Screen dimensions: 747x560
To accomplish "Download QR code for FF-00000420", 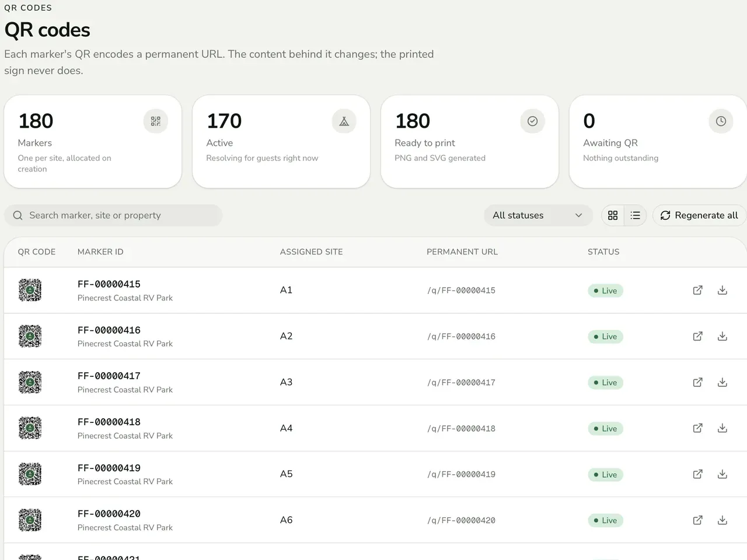I will 722,520.
